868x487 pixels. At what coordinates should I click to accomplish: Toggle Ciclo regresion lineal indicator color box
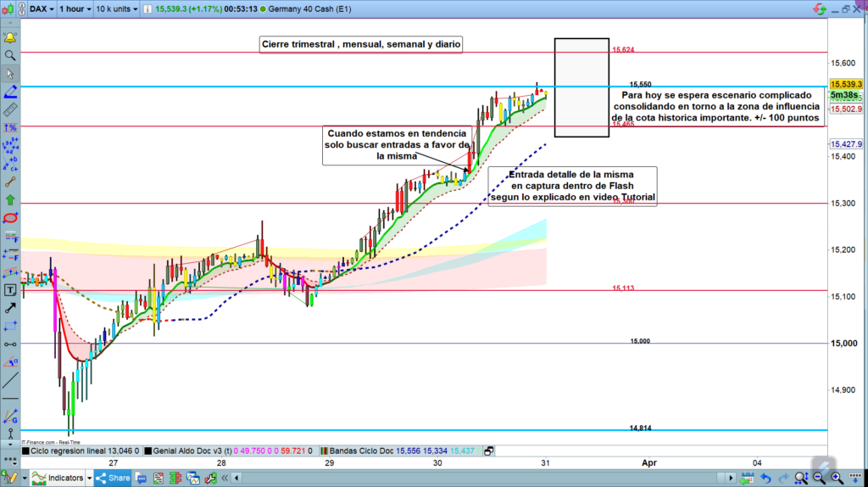coord(25,451)
